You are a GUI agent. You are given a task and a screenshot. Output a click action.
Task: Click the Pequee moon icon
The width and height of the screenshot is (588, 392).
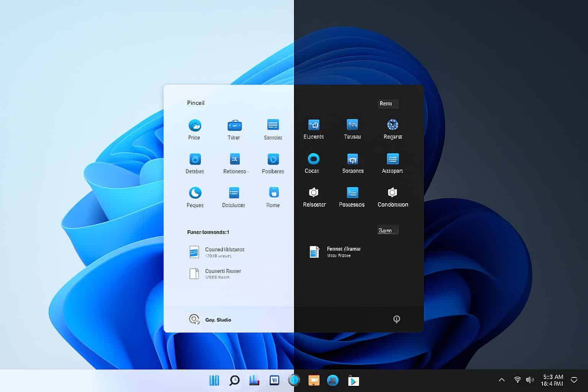(195, 193)
